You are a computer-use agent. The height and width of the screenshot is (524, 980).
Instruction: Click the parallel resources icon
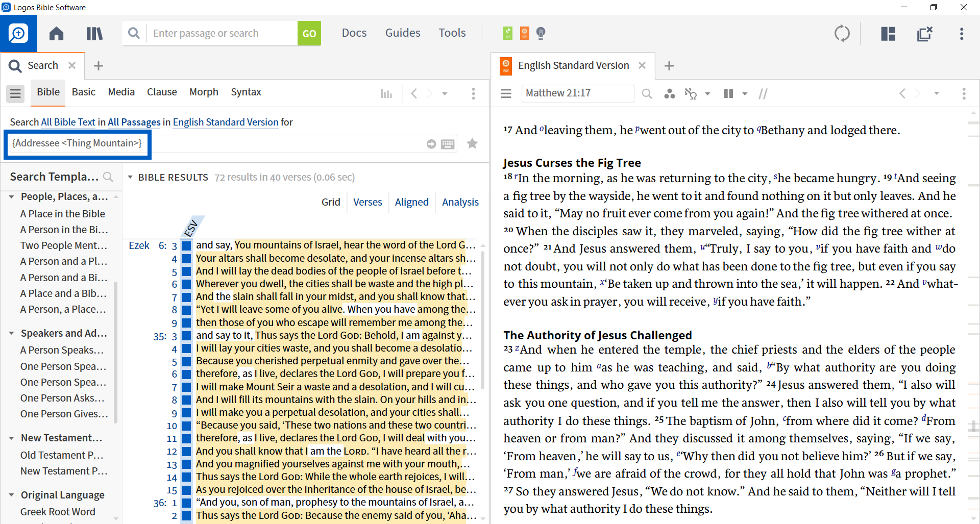[728, 93]
